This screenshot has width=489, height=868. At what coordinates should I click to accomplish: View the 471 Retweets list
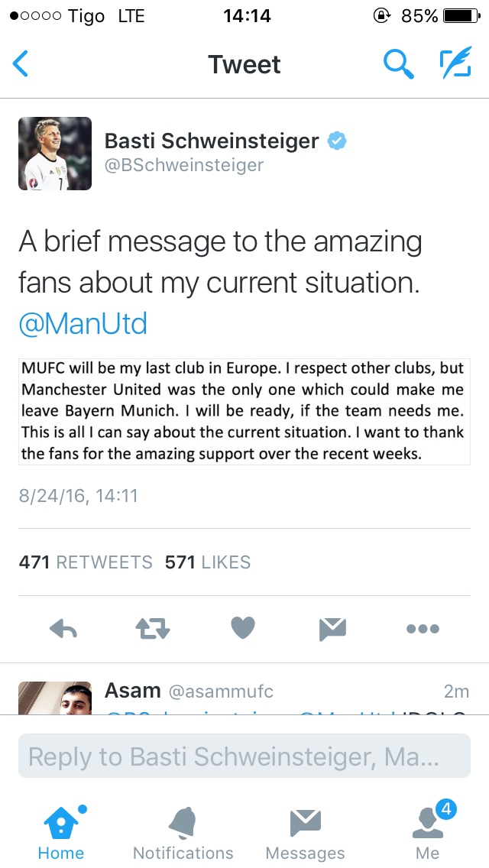pyautogui.click(x=86, y=562)
